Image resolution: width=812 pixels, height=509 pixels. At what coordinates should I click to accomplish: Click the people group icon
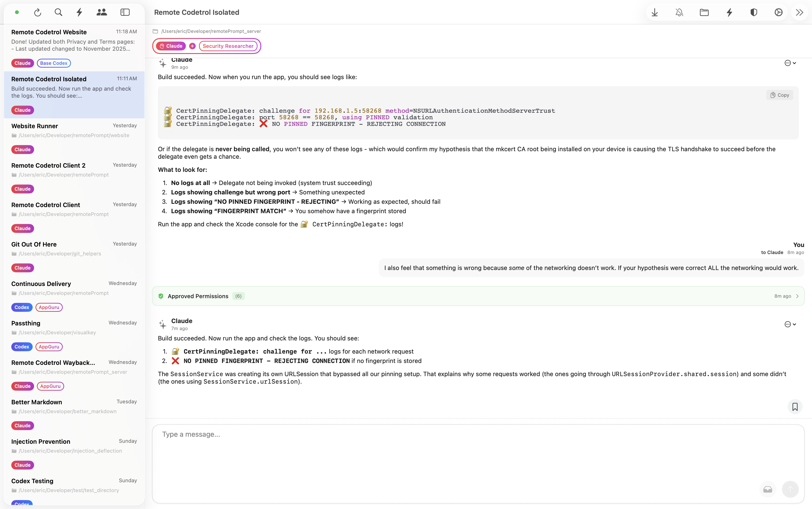[x=101, y=12]
